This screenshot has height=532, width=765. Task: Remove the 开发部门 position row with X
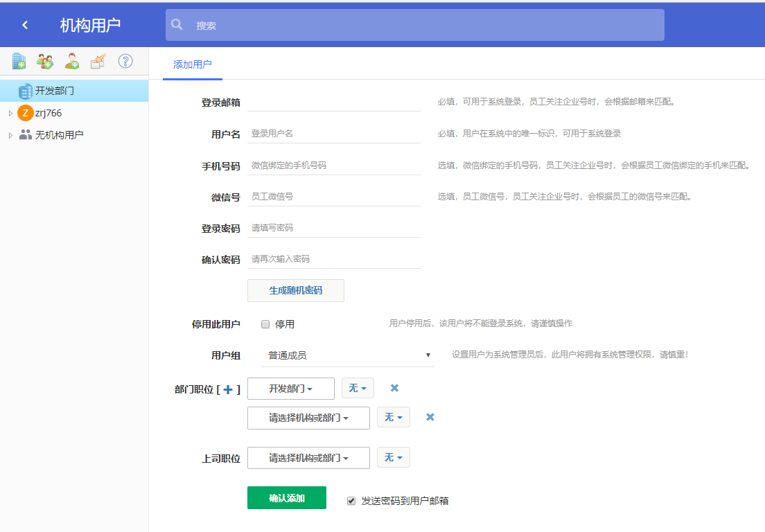(x=394, y=388)
